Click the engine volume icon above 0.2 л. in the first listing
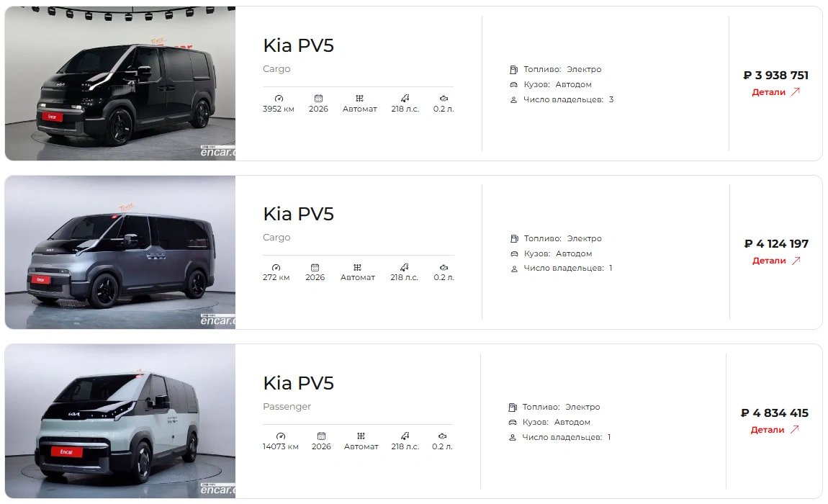 [444, 98]
